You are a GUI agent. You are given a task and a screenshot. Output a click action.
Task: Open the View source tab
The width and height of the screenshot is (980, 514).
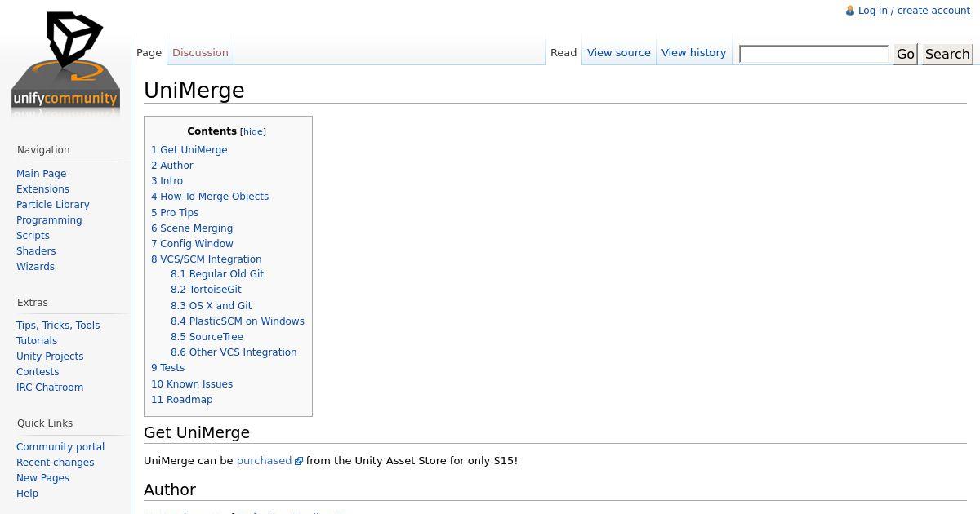tap(619, 52)
